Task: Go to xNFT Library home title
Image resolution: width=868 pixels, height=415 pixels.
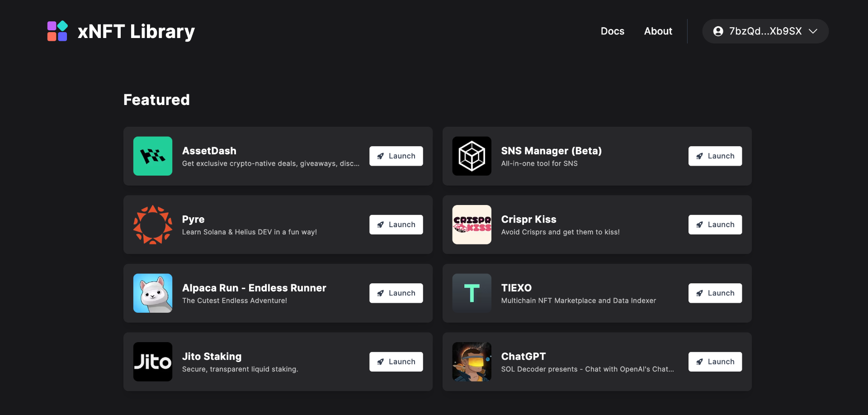Action: click(136, 32)
